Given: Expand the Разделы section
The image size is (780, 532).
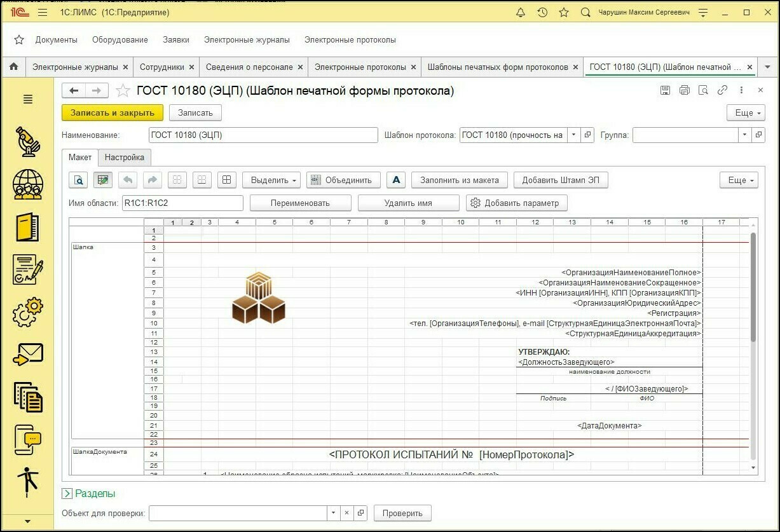Looking at the screenshot, I should point(67,493).
